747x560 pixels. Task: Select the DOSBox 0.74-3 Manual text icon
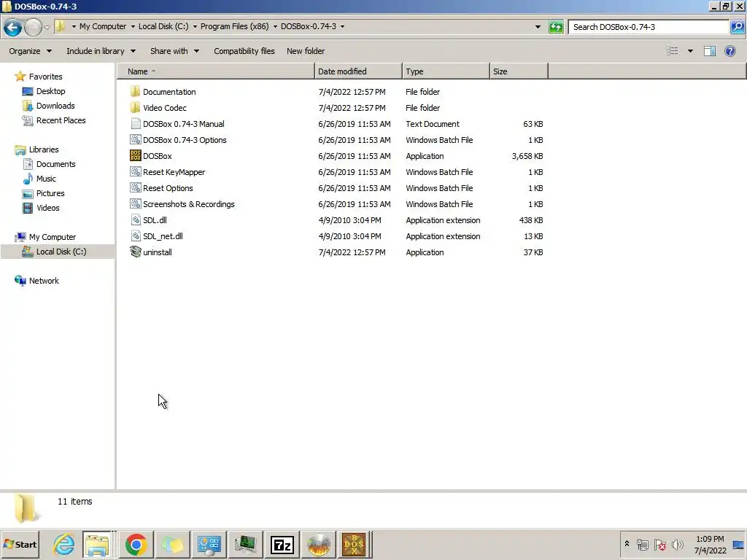click(135, 124)
